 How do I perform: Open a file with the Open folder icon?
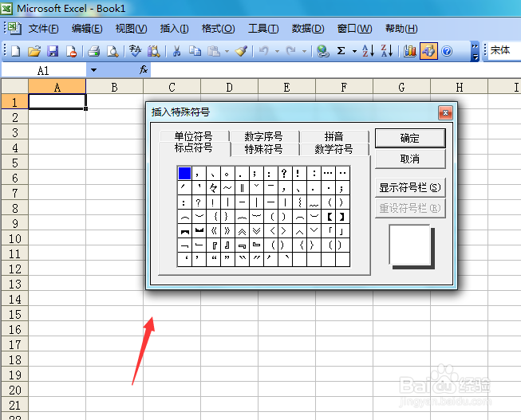coord(34,51)
